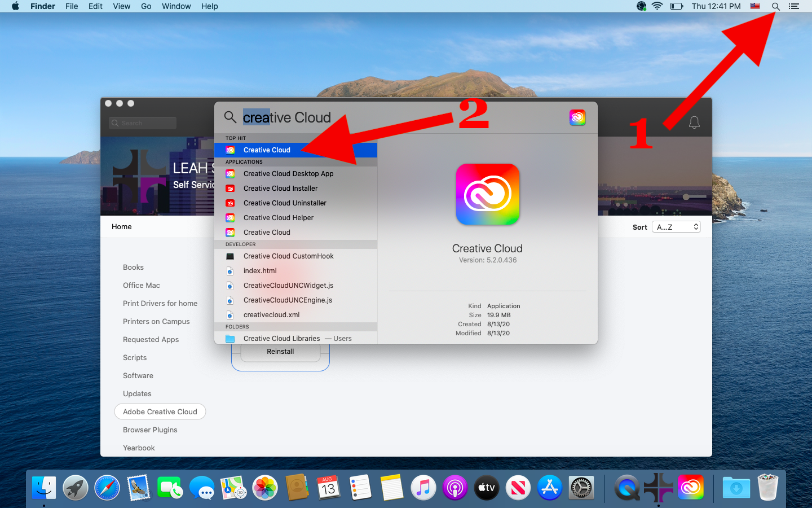Open the Help menu
This screenshot has height=508, width=812.
[x=210, y=6]
